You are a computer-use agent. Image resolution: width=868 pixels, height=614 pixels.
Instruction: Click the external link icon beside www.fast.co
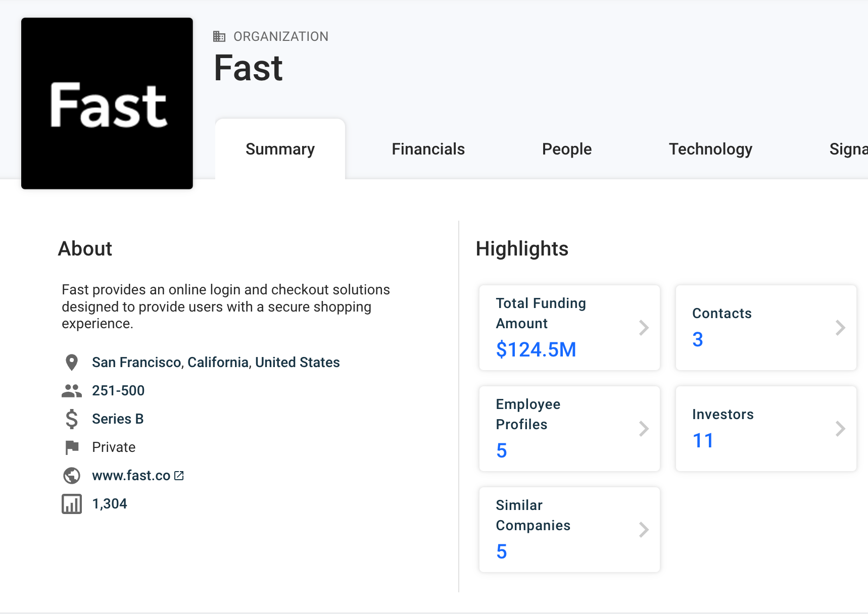tap(179, 476)
